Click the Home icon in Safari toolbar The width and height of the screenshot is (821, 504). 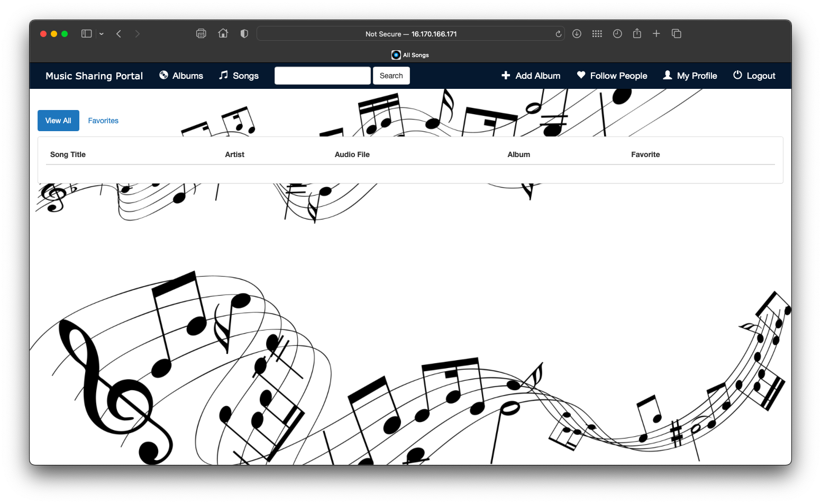(223, 33)
